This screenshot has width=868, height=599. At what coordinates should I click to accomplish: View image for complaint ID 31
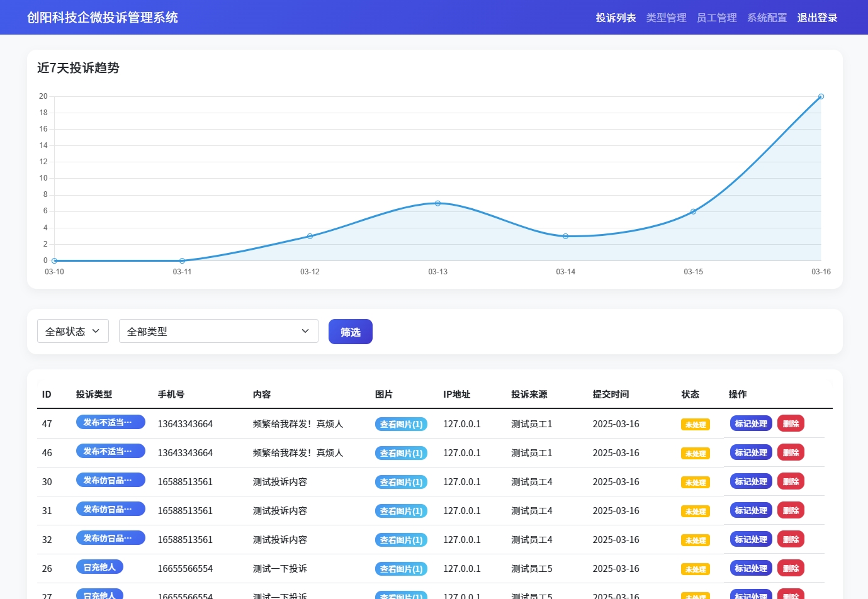401,511
